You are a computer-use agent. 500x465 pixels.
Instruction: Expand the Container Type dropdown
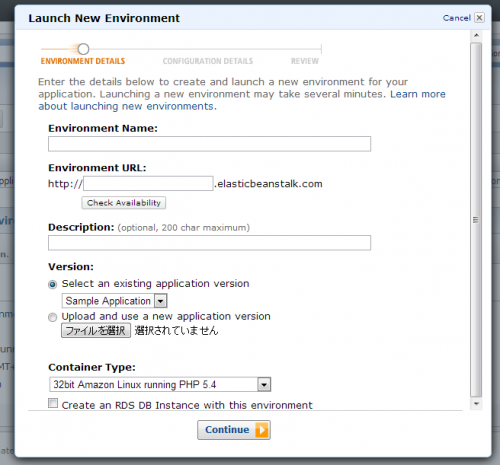pos(160,384)
